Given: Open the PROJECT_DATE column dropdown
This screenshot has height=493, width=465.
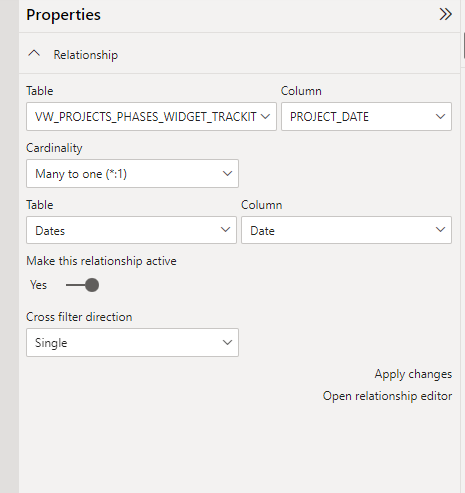Looking at the screenshot, I should [366, 116].
